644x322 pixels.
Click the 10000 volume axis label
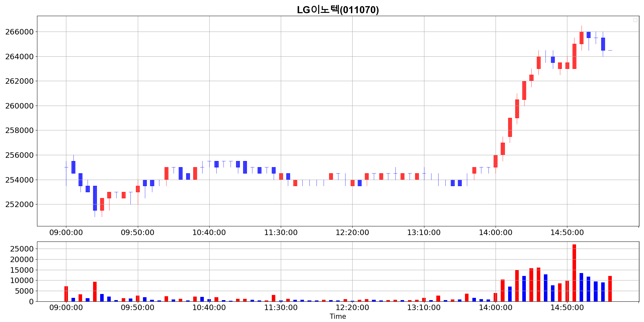pos(22,280)
